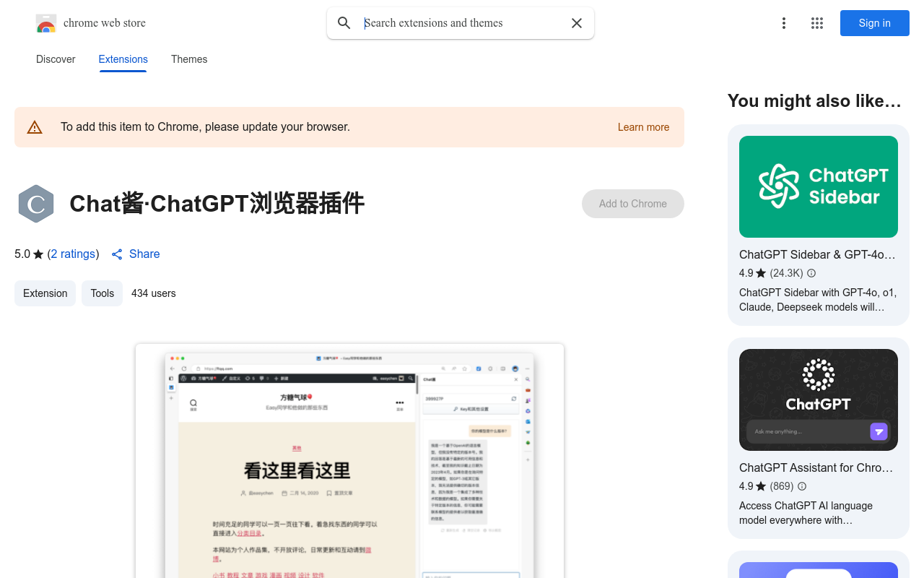Open the Themes tab
Viewport: 924px width, 578px height.
coord(189,59)
